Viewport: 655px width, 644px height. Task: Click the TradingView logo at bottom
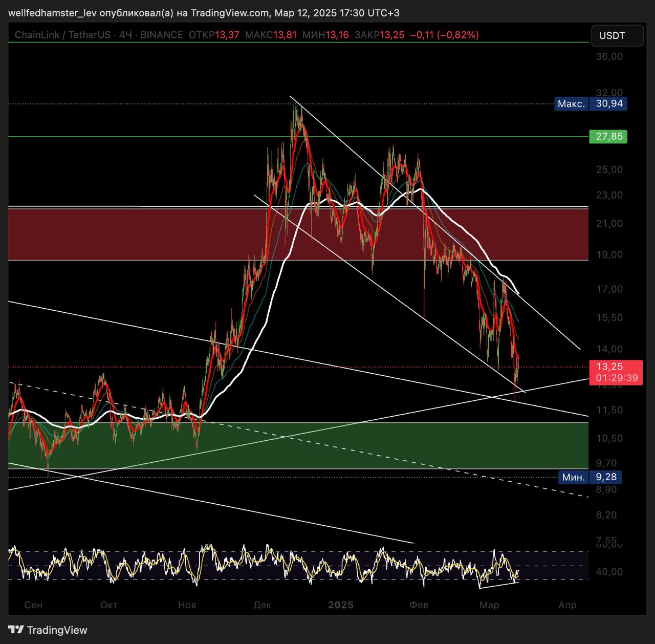48,630
